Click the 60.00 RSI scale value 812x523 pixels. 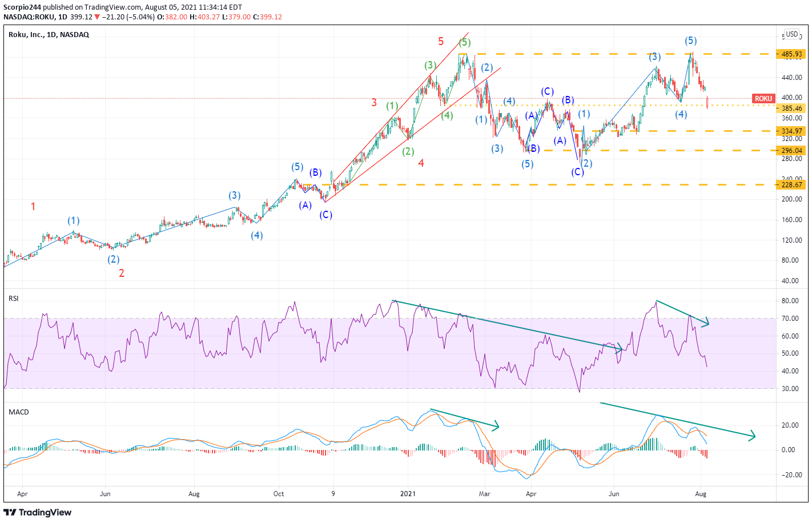[x=790, y=336]
